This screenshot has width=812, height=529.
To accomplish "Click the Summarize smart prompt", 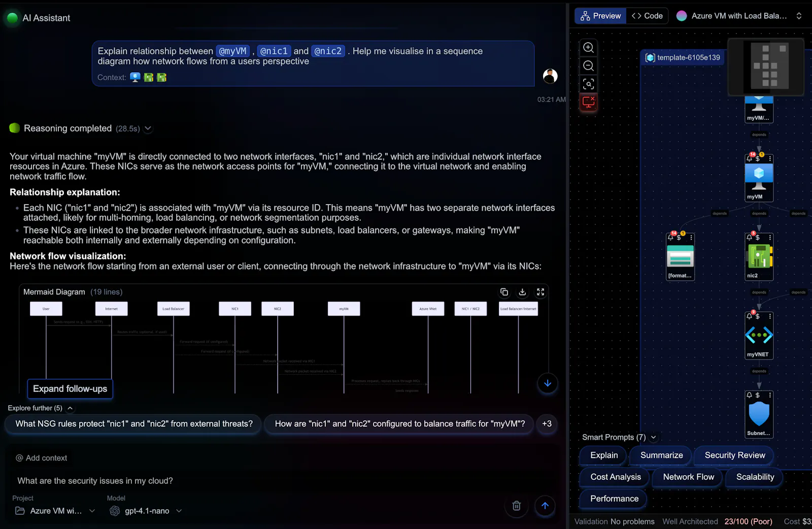I will pos(661,455).
